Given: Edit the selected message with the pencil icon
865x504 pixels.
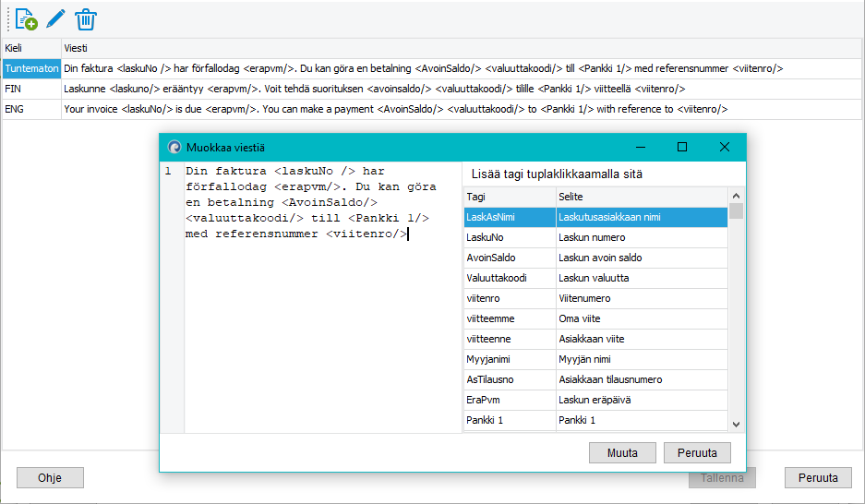Looking at the screenshot, I should pyautogui.click(x=55, y=19).
